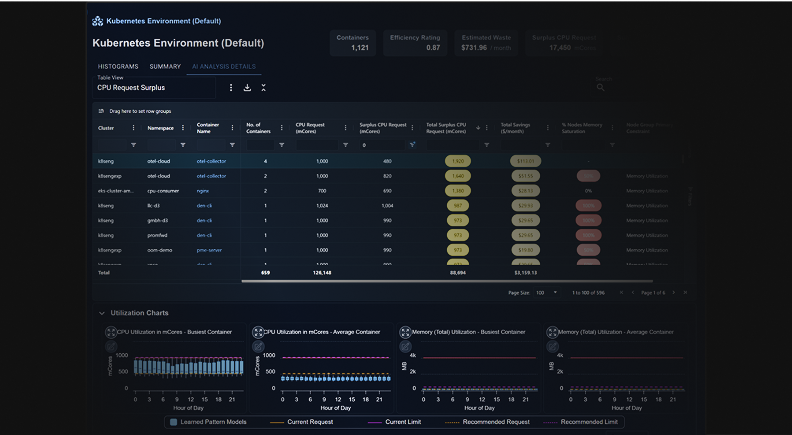Click the search magnifier icon
This screenshot has height=435, width=792.
click(x=600, y=87)
